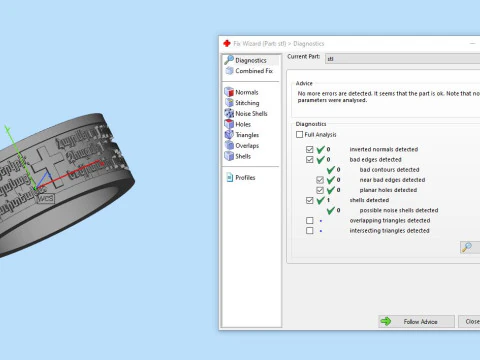Select the Stitching icon
Screen dimensions: 480x360
[229, 103]
